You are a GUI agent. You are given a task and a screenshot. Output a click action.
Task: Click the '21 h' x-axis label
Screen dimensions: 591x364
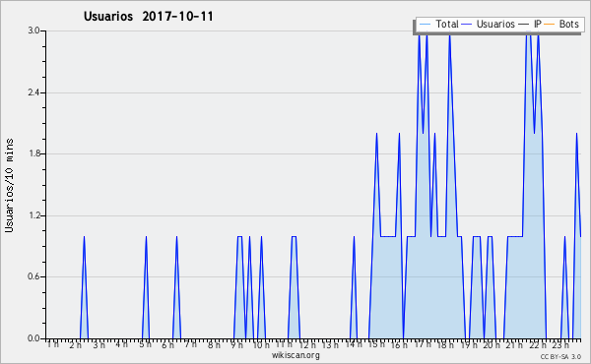pos(515,344)
